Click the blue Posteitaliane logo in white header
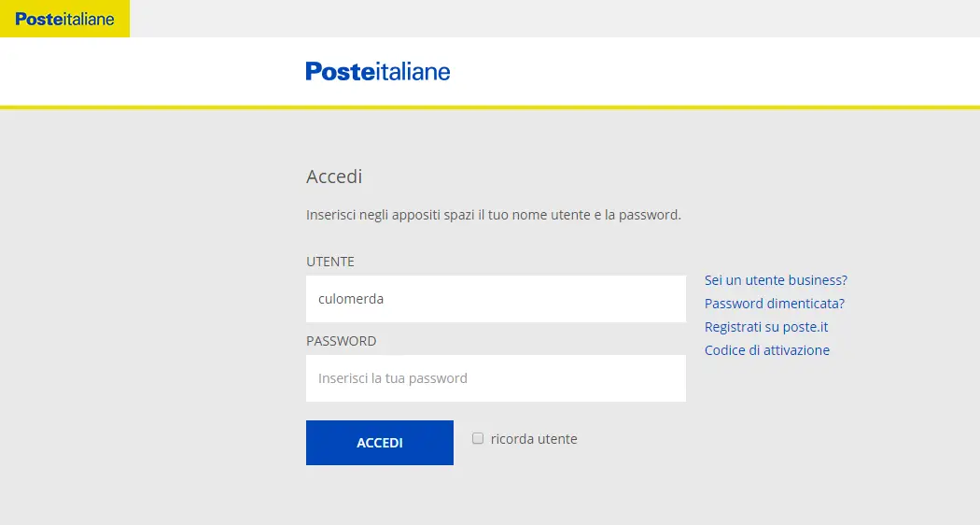980x525 pixels. coord(377,71)
